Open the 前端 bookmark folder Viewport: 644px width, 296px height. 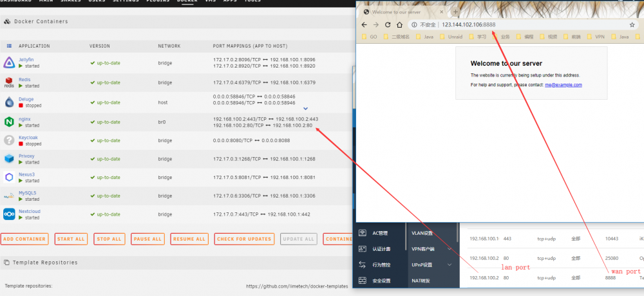(572, 37)
